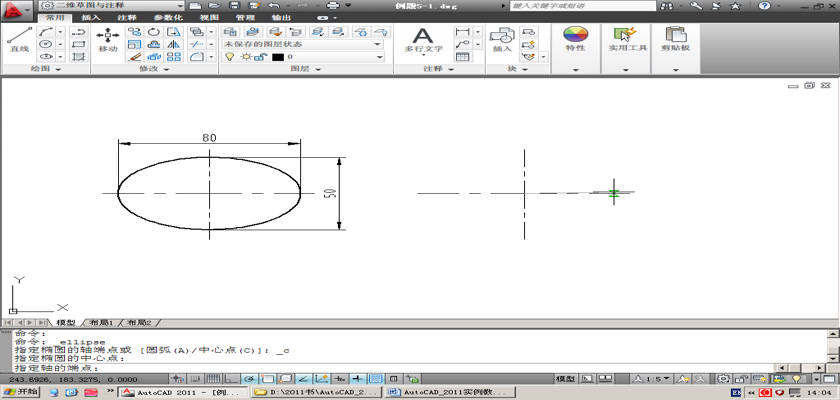Click the Favorites star icon
Image resolution: width=840 pixels, height=400 pixels.
click(x=735, y=6)
